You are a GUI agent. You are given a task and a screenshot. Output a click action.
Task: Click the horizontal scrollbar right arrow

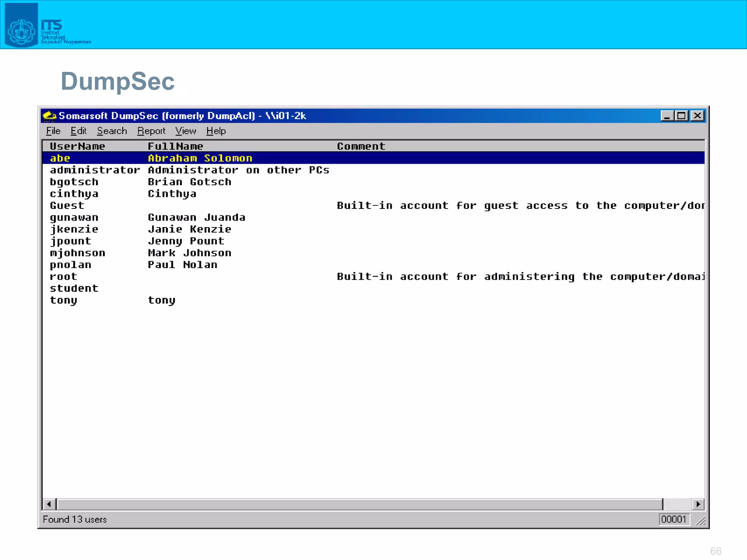698,504
